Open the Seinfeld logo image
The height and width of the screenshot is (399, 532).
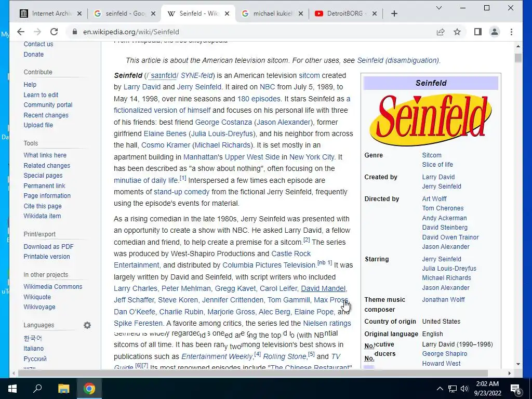(431, 120)
